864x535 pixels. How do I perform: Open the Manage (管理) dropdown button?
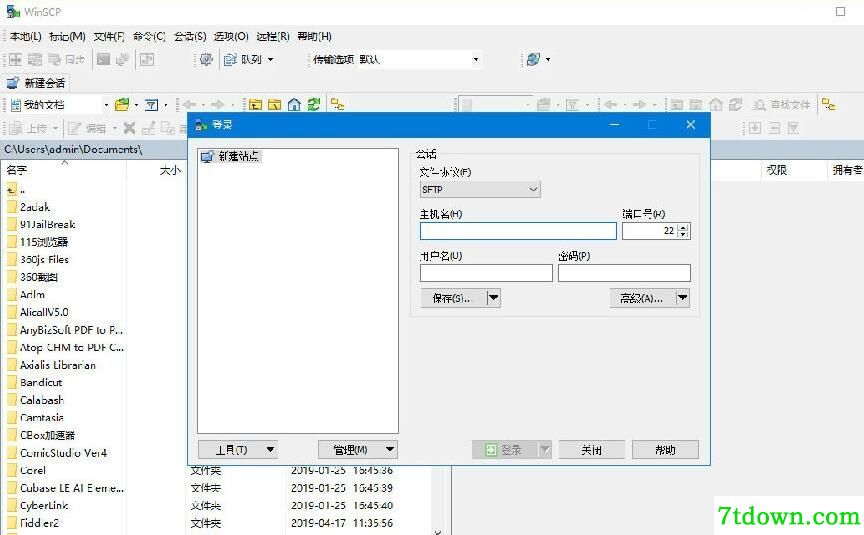click(358, 450)
